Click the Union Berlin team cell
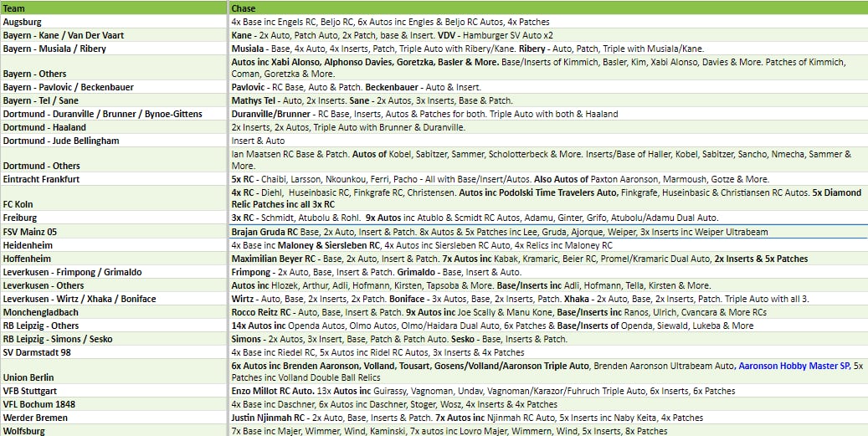 tap(114, 377)
